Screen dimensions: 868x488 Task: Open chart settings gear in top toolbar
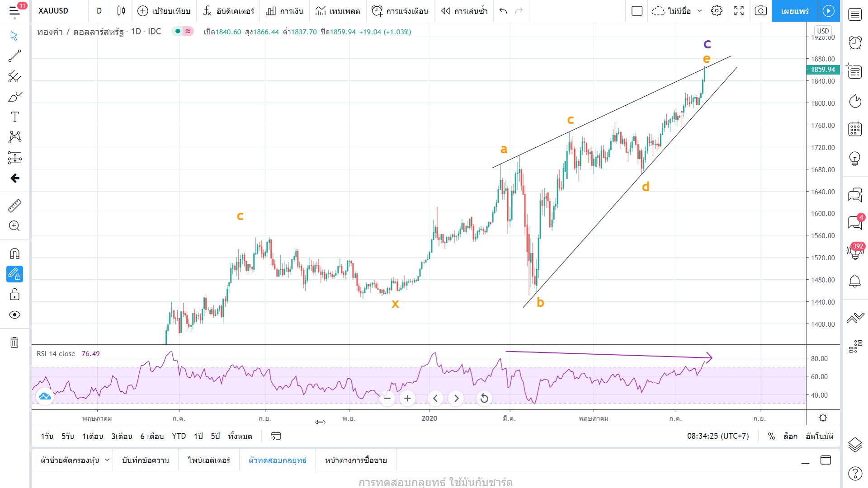pos(717,11)
